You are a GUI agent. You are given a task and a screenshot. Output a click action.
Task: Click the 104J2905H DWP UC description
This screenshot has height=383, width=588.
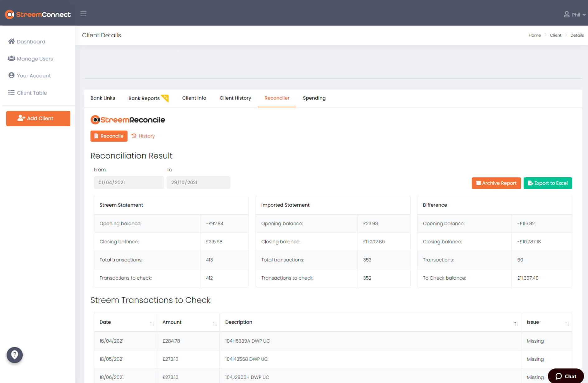[247, 377]
